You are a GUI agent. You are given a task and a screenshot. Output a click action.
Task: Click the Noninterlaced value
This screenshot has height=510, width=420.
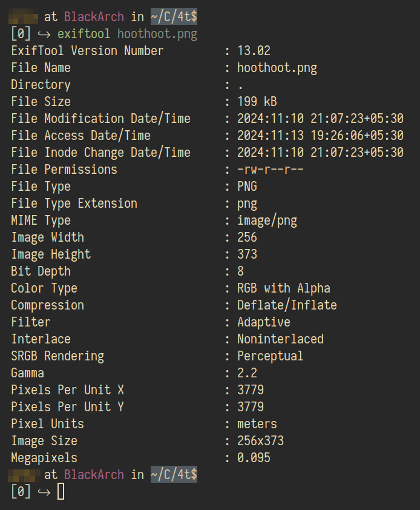[280, 339]
